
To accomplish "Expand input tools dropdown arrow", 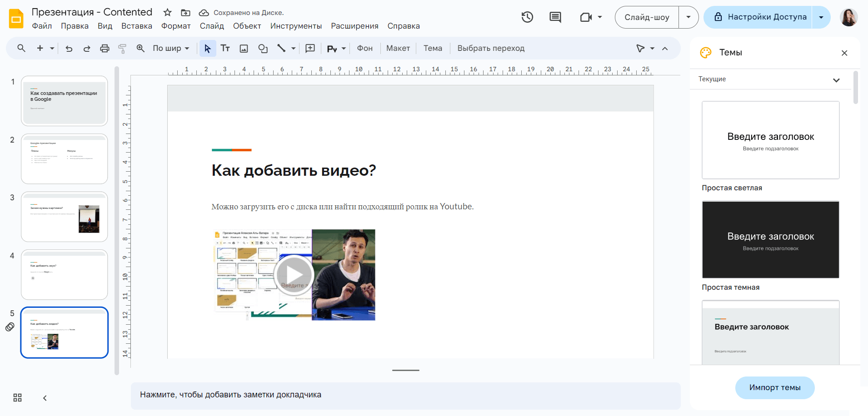I will pos(344,48).
